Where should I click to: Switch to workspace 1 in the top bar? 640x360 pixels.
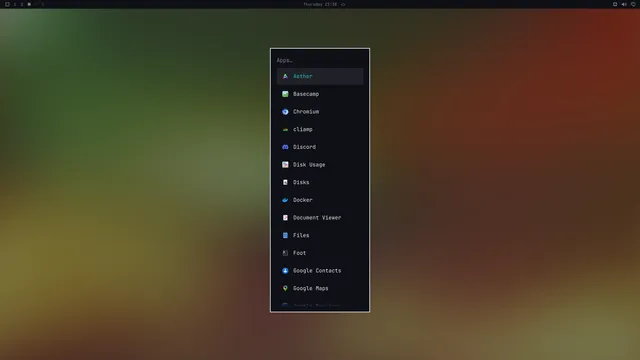15,4
